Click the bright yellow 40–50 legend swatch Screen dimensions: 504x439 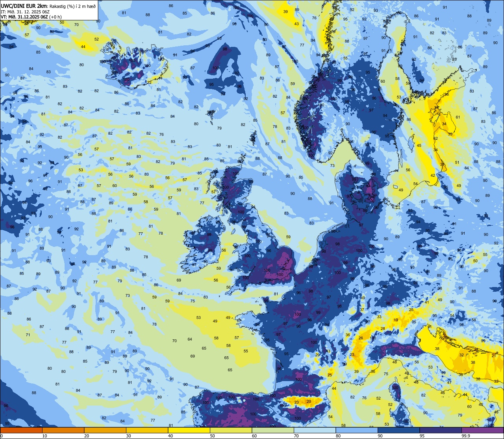(189, 430)
